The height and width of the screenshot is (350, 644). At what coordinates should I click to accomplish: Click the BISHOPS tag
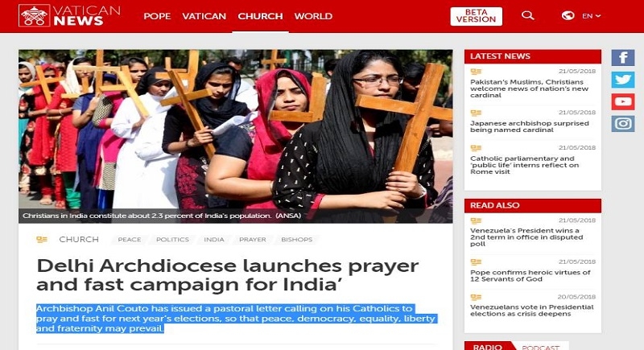[x=296, y=239]
